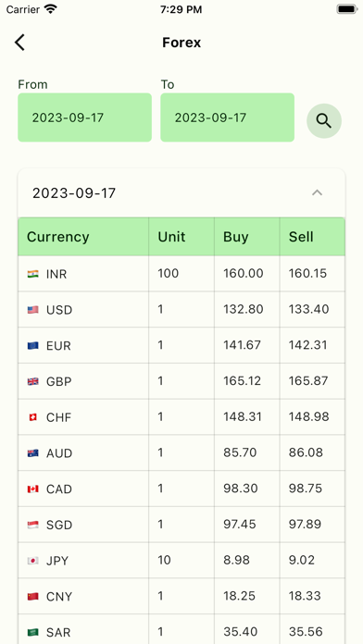Click the US flag next to USD
Image resolution: width=363 pixels, height=644 pixels.
coord(33,310)
